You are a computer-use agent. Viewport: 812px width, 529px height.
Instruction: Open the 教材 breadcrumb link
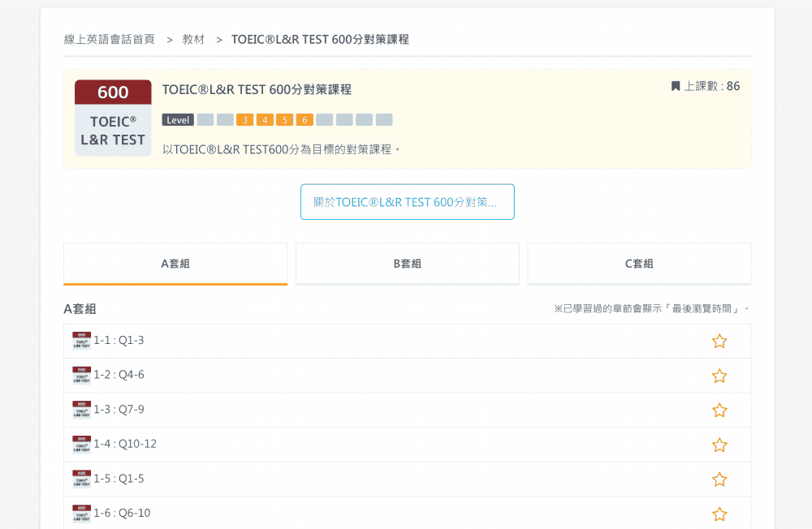tap(193, 39)
